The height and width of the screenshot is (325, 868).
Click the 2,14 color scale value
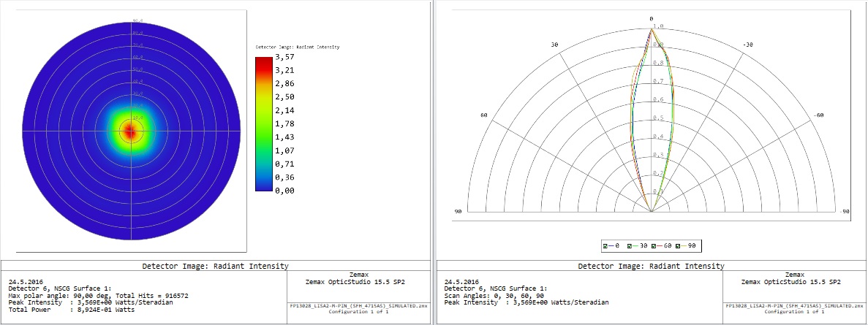284,110
